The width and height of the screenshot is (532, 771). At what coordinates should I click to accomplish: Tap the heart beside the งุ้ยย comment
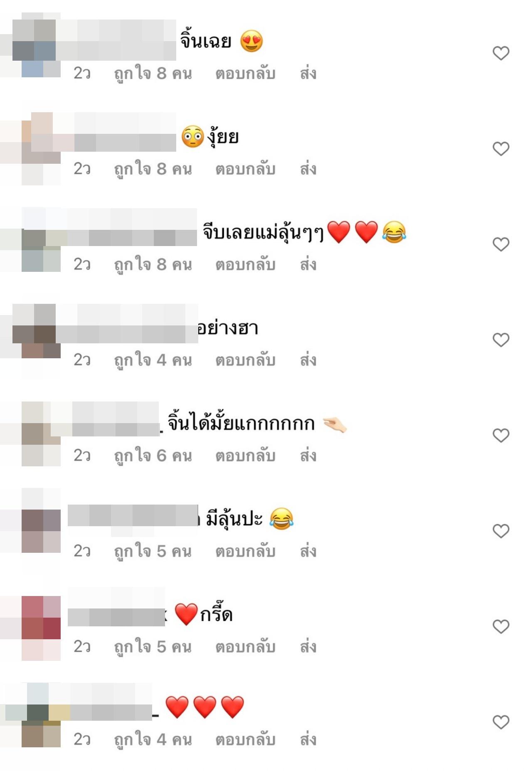tap(501, 149)
